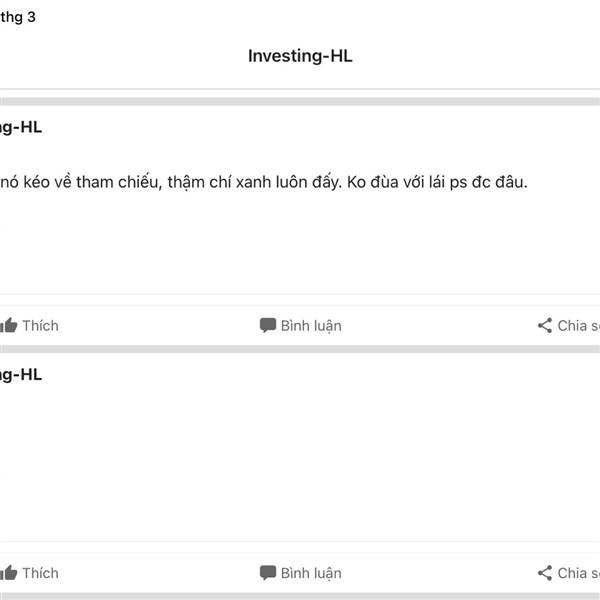
Task: Click the share icon of the second post
Action: (545, 573)
